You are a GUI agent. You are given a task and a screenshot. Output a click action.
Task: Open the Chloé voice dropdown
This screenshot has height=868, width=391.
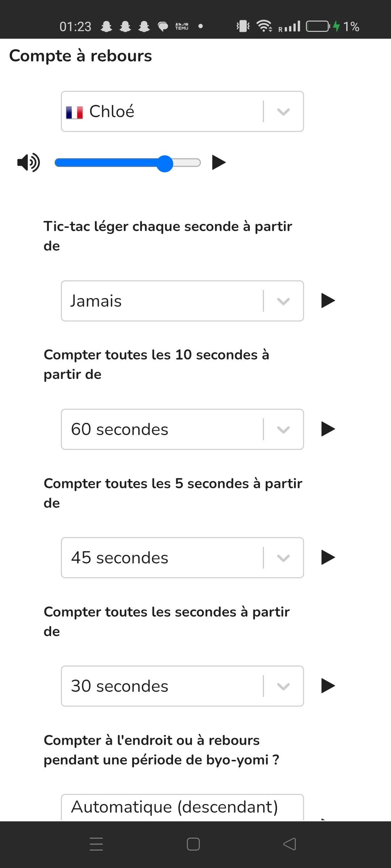(x=182, y=111)
